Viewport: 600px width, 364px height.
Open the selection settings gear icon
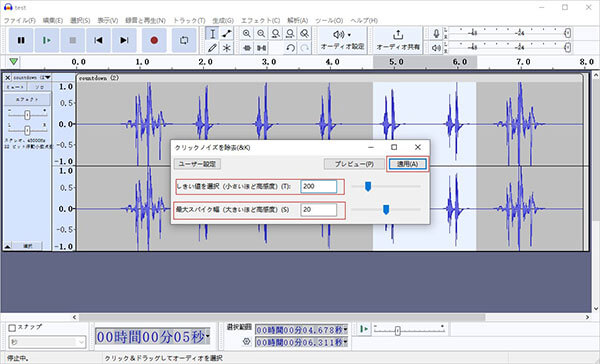pos(246,341)
